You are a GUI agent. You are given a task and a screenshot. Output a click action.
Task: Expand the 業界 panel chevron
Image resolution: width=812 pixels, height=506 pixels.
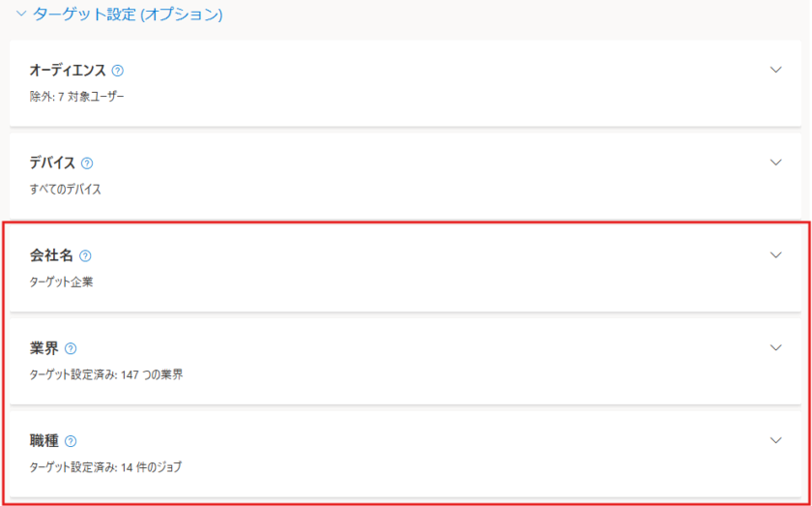coord(775,347)
